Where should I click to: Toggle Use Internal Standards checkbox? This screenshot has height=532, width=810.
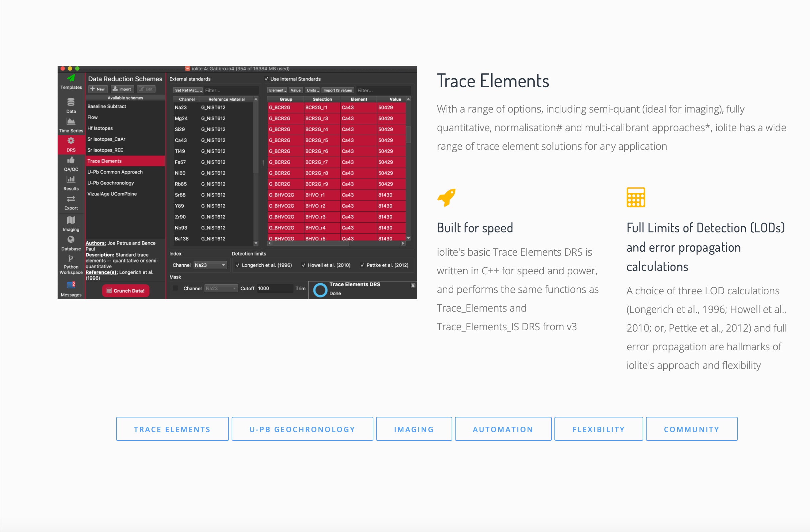pyautogui.click(x=267, y=79)
